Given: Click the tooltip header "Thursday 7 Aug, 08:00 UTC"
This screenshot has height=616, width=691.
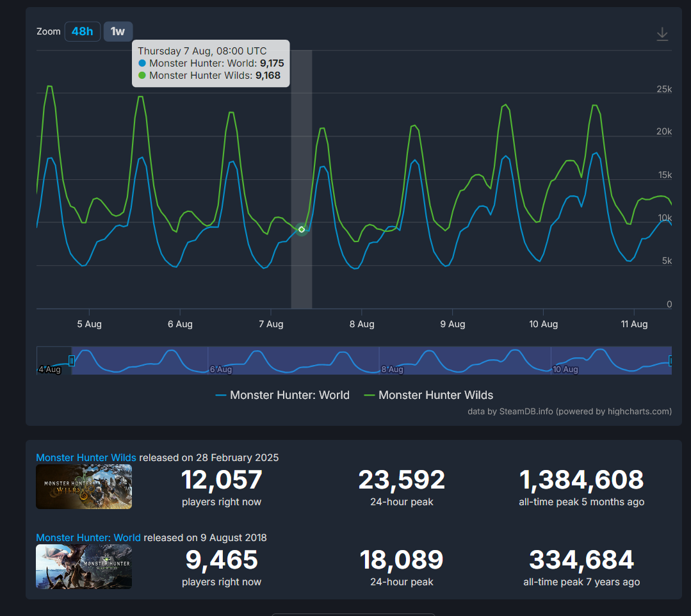Looking at the screenshot, I should [202, 51].
